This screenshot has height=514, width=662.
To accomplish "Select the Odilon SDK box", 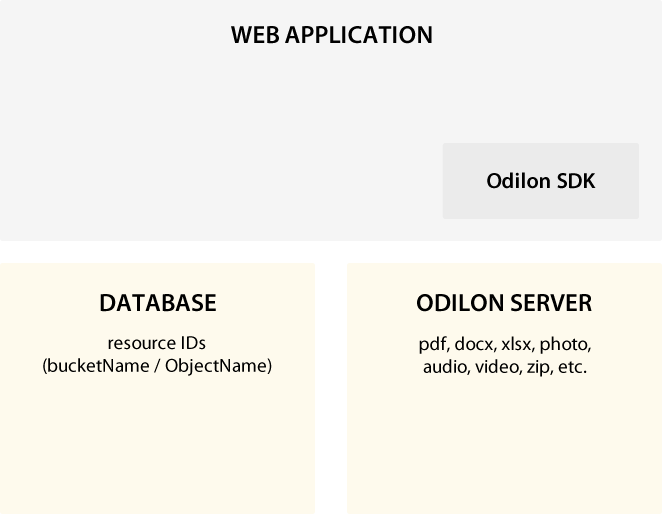I will (x=541, y=181).
